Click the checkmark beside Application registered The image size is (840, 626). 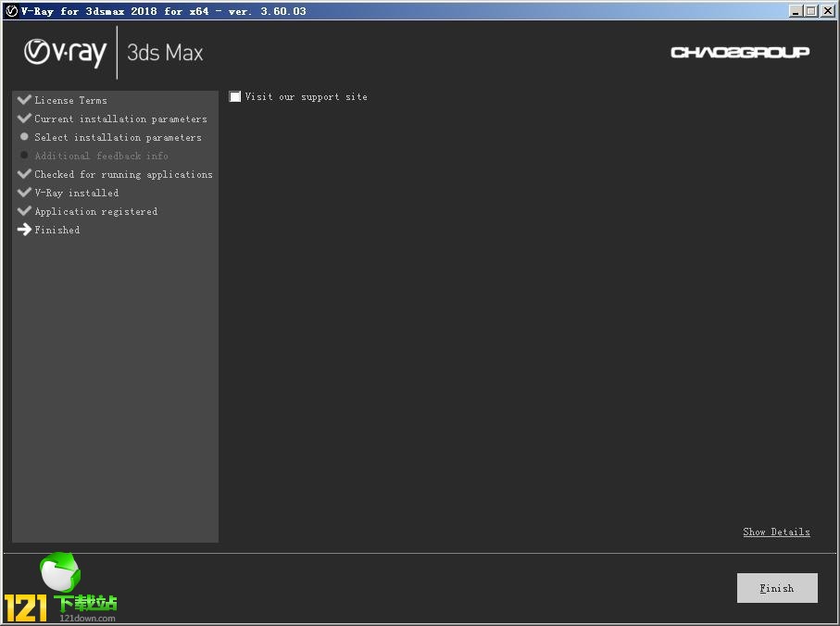pyautogui.click(x=24, y=211)
